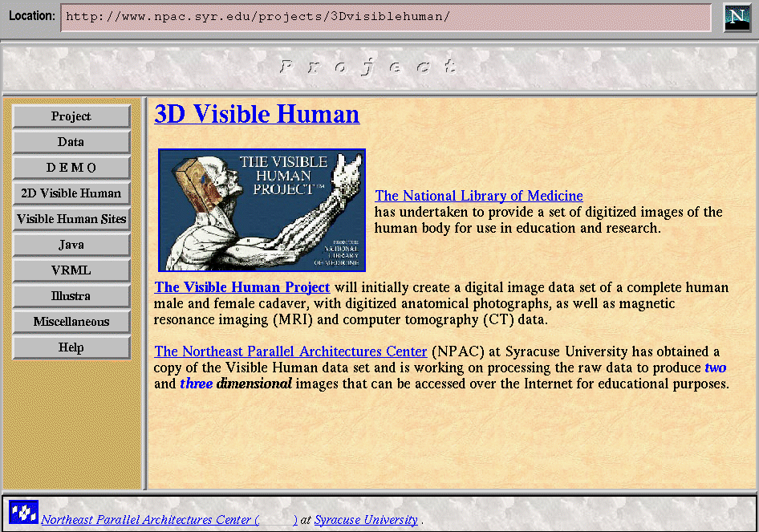
Task: Follow The National Library of Medicine link
Action: [x=479, y=196]
